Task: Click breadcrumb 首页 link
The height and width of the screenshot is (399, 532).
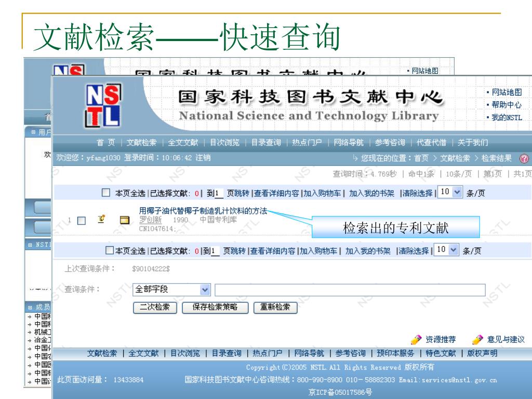Action: (x=421, y=158)
